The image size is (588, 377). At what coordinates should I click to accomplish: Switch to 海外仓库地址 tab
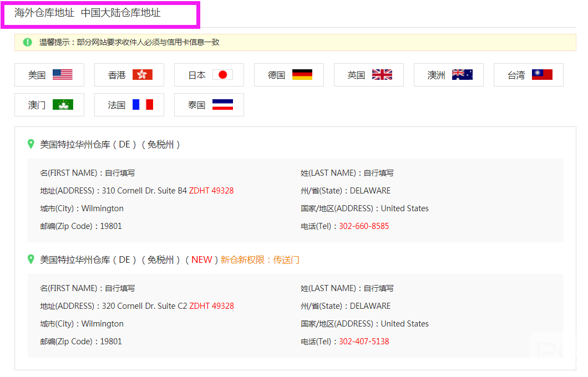coord(44,13)
